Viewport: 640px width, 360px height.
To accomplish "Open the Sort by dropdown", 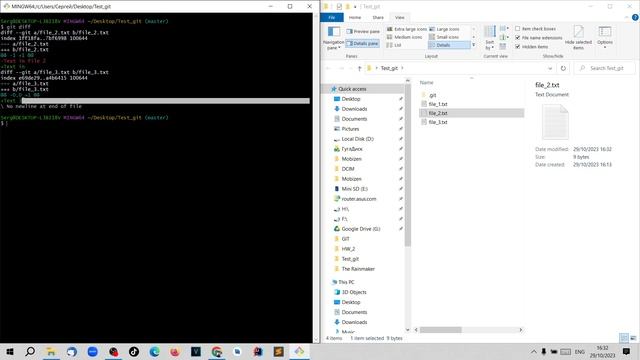I will pos(490,38).
